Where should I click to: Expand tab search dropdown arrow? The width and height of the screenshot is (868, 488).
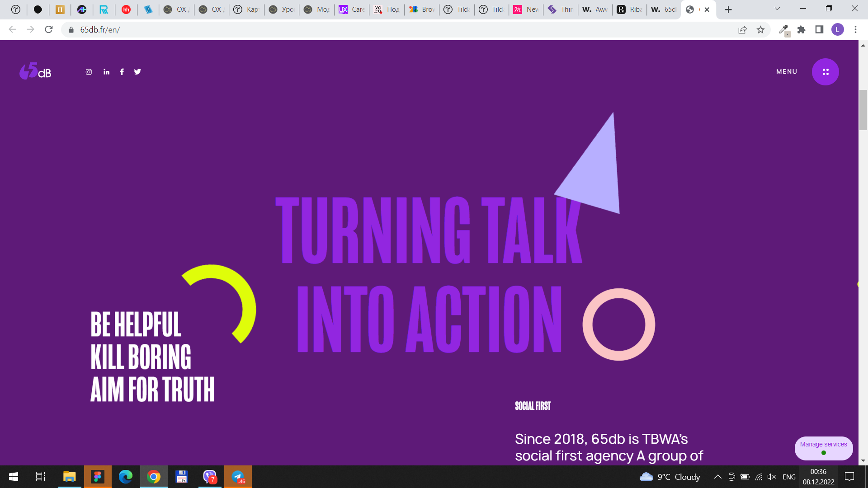coord(777,9)
